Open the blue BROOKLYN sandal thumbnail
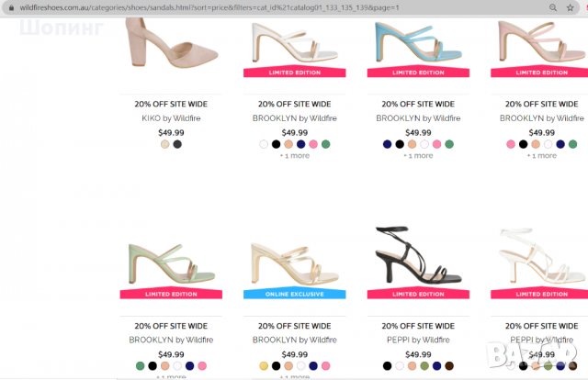Viewport: 588px width, 380px height. (x=418, y=43)
